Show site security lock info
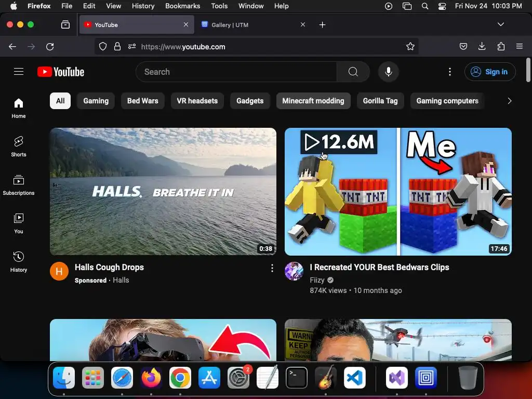532x399 pixels. tap(117, 46)
